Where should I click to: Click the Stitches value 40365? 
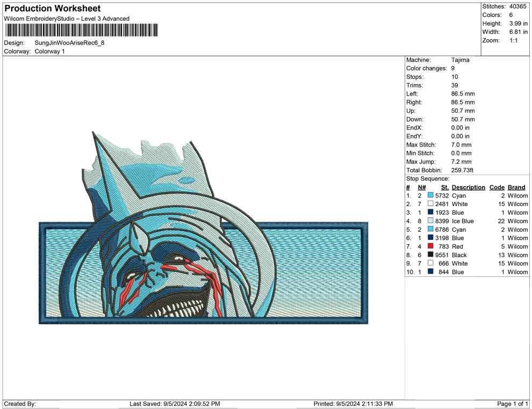point(517,6)
